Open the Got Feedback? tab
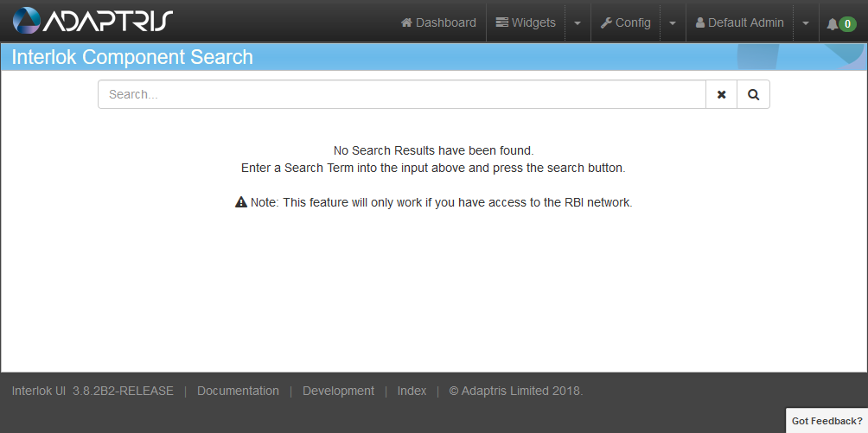This screenshot has width=868, height=433. 827,421
